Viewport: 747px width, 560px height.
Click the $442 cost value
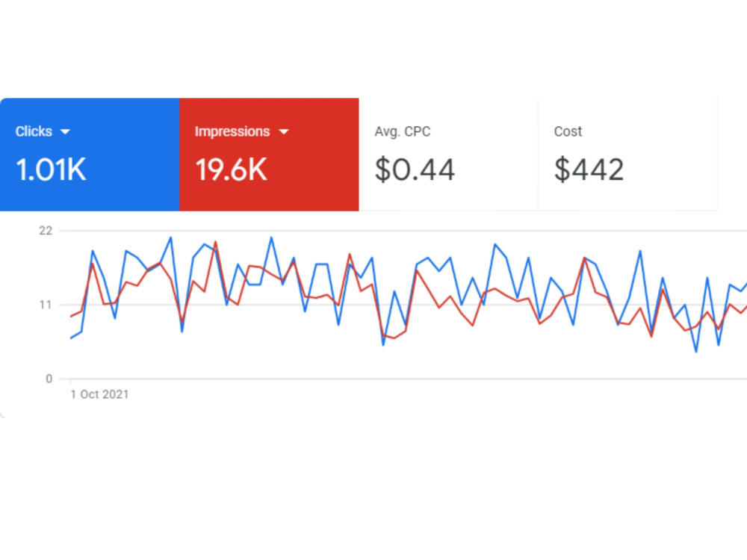click(x=589, y=169)
